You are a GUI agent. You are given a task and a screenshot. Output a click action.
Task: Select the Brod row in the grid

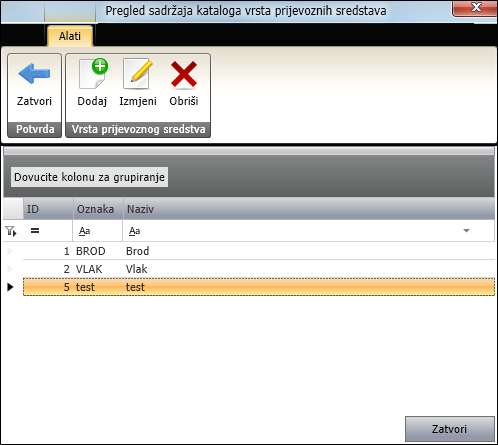tap(259, 251)
